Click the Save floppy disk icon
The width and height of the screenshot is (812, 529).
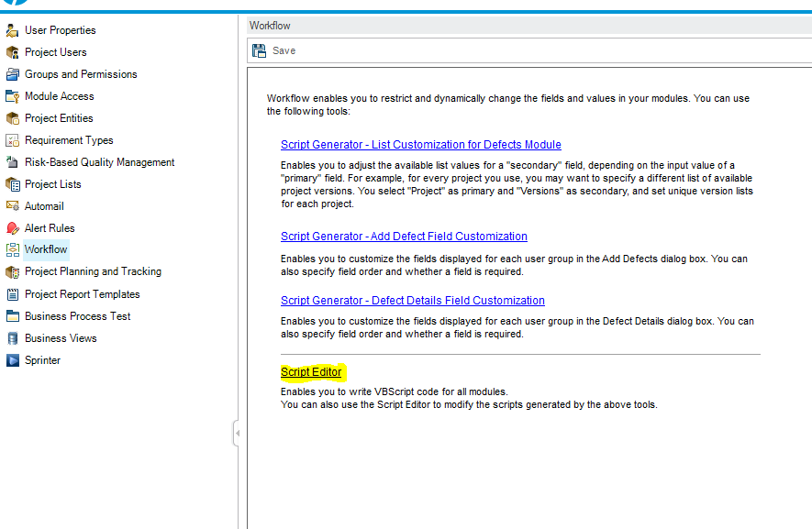click(259, 50)
